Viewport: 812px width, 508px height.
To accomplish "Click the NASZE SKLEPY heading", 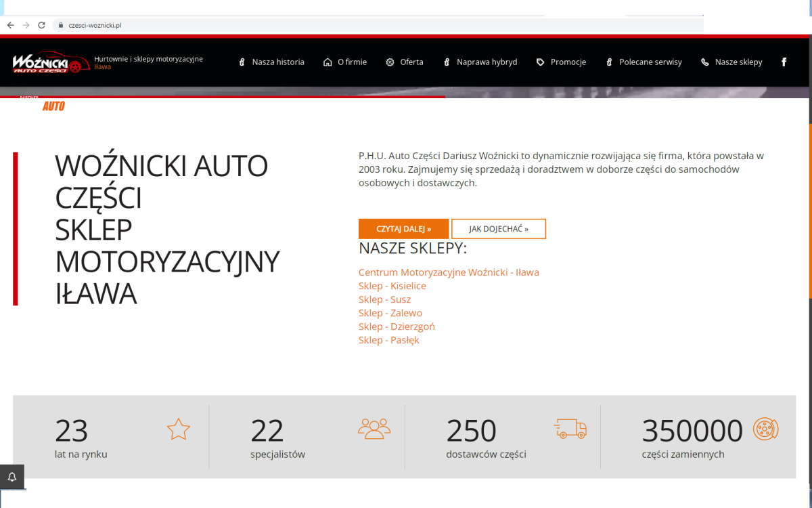I will pos(413,249).
